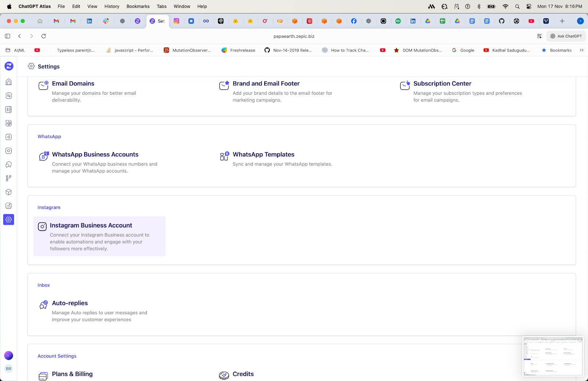Click the Zepic logo in the sidebar

point(9,66)
